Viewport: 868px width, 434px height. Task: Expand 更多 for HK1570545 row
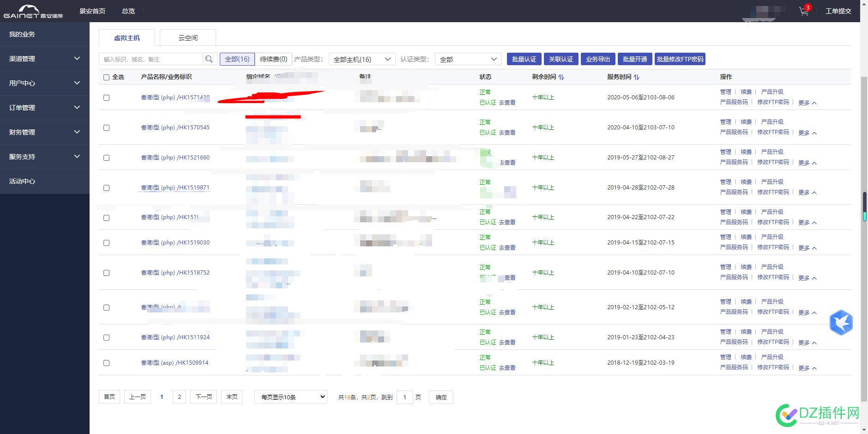click(808, 133)
